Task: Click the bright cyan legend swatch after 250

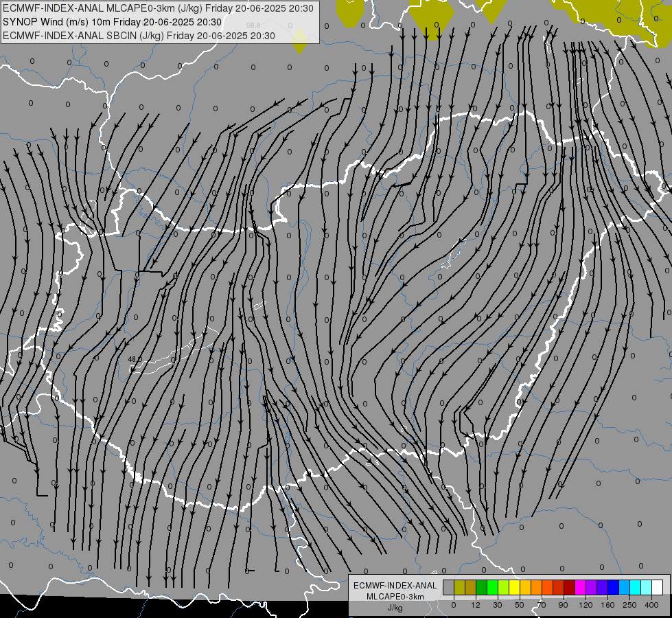Action: tap(635, 587)
